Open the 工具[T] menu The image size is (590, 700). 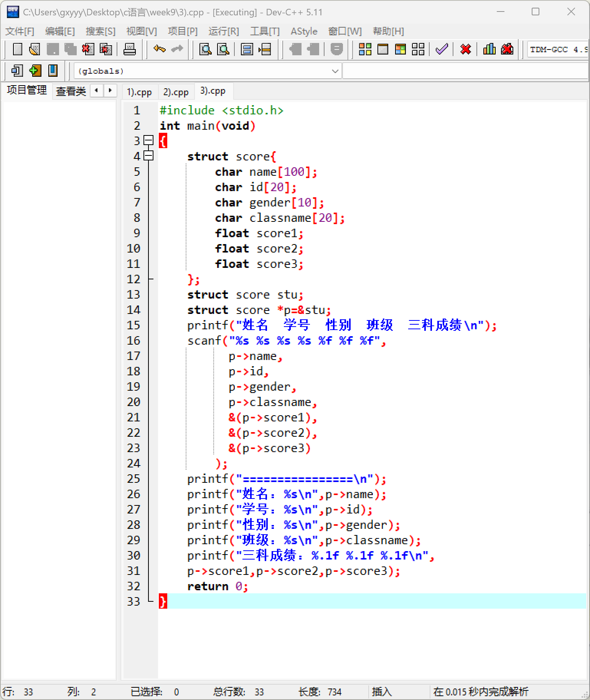click(x=265, y=31)
